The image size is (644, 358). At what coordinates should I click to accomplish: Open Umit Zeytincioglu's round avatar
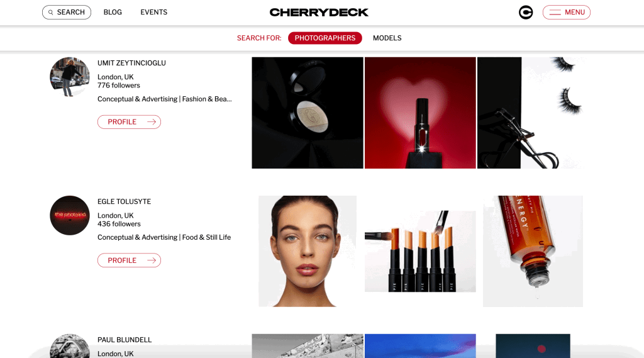[70, 77]
